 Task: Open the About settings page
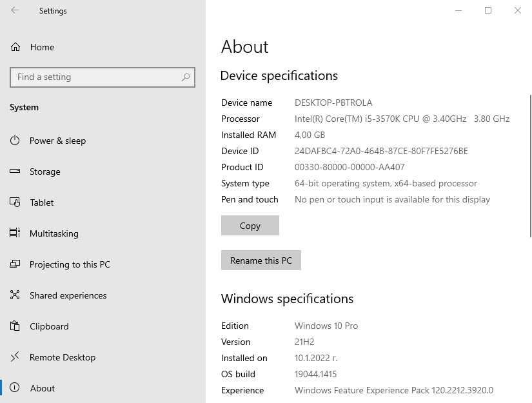[x=43, y=388]
